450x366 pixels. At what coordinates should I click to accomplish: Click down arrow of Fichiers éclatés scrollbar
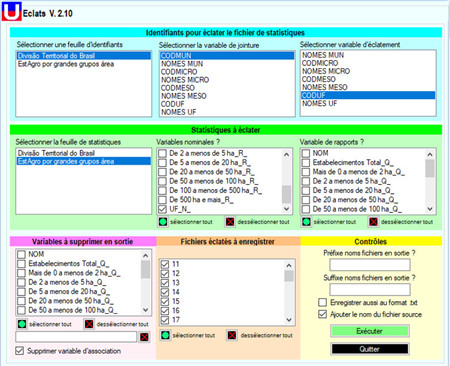289,320
